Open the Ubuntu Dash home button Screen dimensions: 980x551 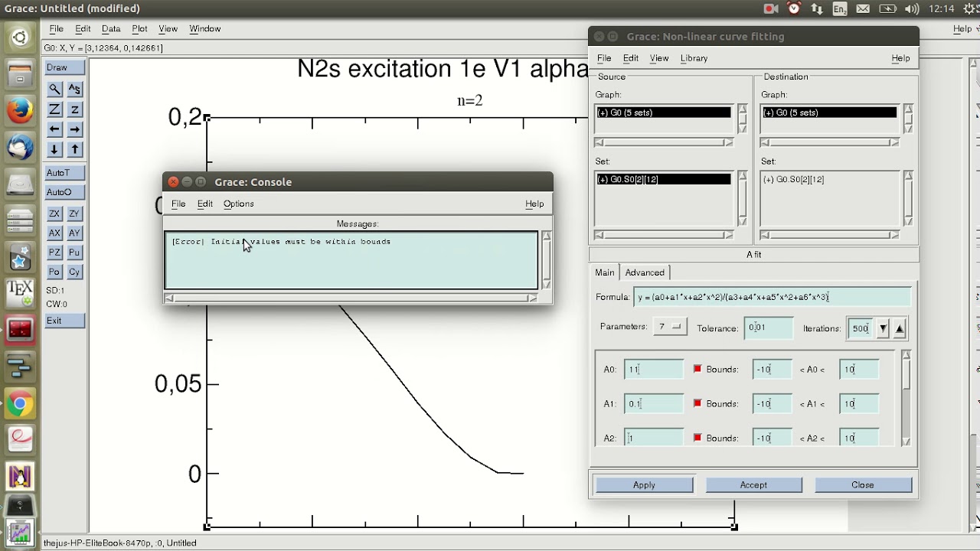pyautogui.click(x=20, y=37)
